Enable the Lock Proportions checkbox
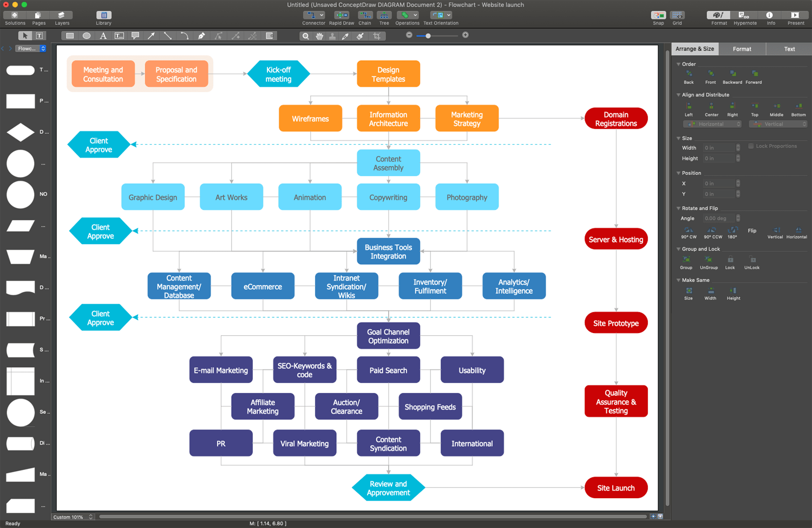This screenshot has width=812, height=528. (x=751, y=146)
